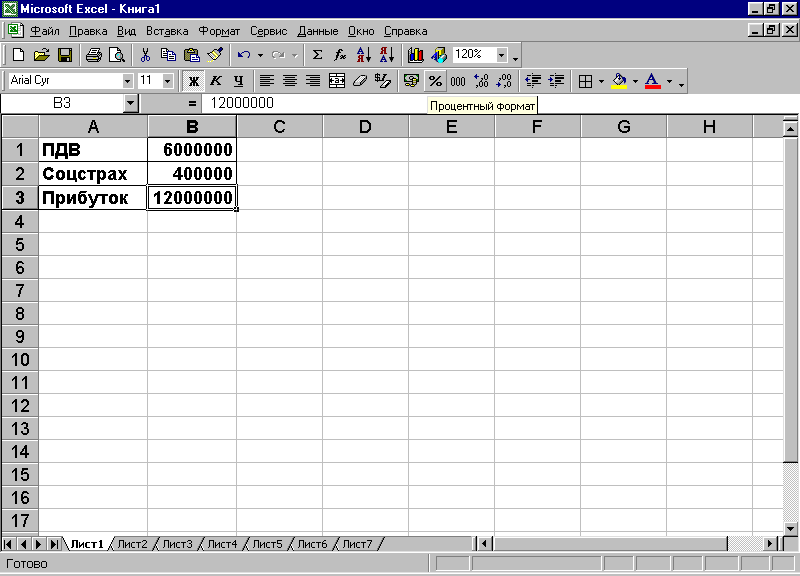Launch the Chart Wizard icon
Image resolution: width=800 pixels, height=576 pixels.
(415, 55)
